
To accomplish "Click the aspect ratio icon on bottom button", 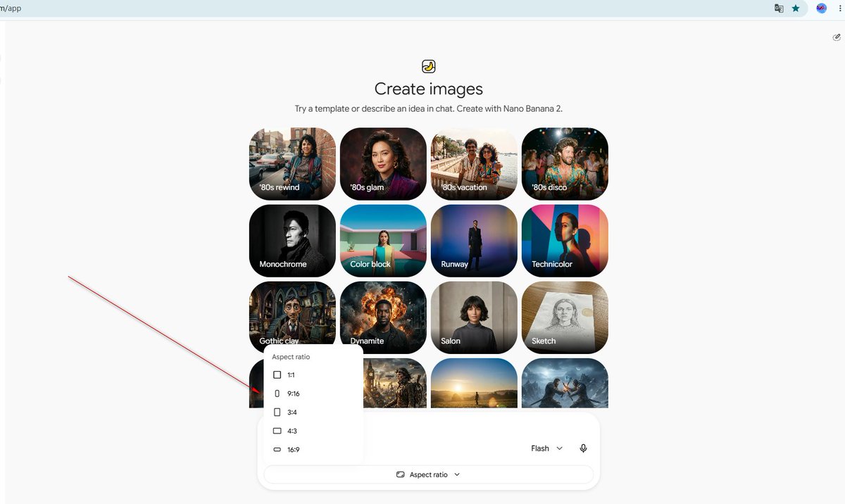I will point(401,474).
